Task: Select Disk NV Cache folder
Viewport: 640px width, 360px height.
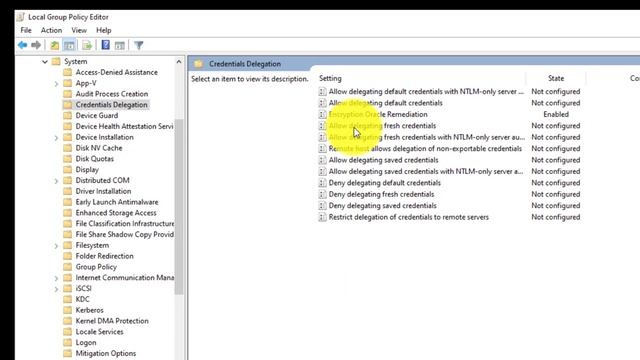Action: tap(99, 148)
